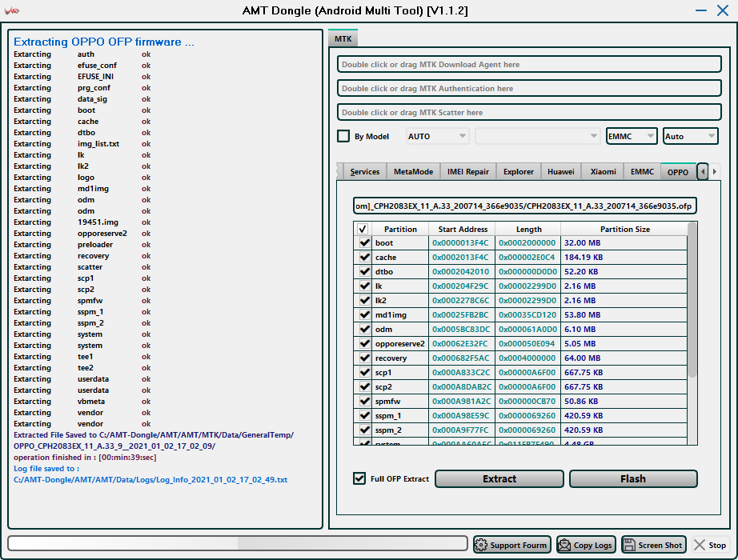Open the EMMC storage type dropdown
This screenshot has width=738, height=560.
(632, 136)
